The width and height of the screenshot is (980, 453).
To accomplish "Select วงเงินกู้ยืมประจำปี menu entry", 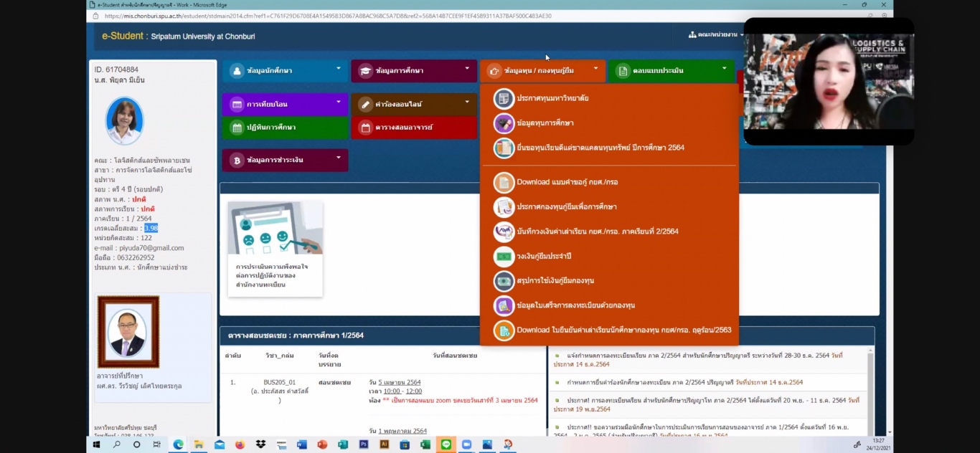I will (544, 256).
